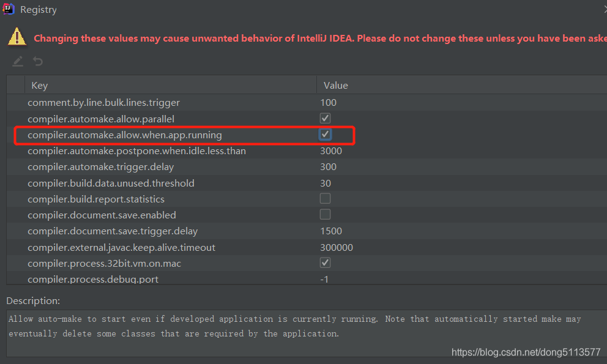Click the yellow warning triangle icon
This screenshot has width=607, height=364.
coord(17,37)
